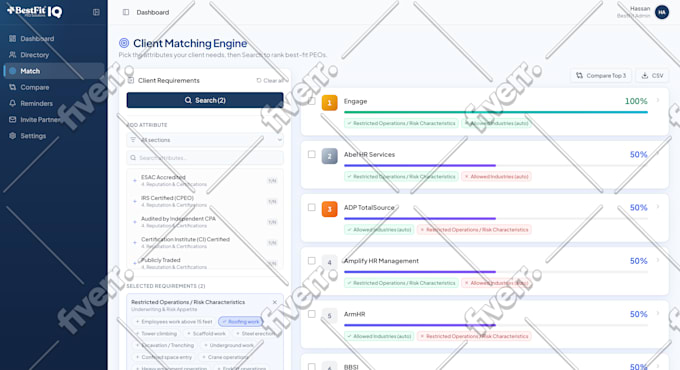Click Compare Top 3 button

601,75
